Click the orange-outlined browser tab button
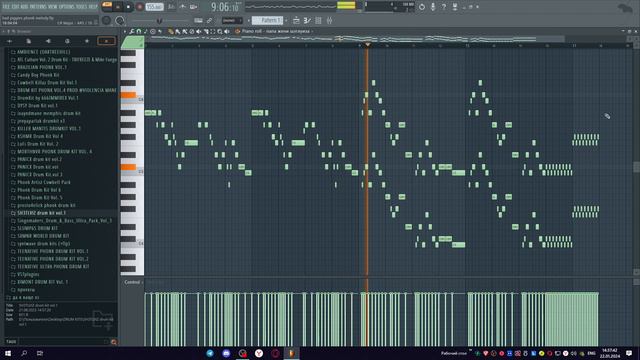Image resolution: width=640 pixels, height=360 pixels. (106, 41)
